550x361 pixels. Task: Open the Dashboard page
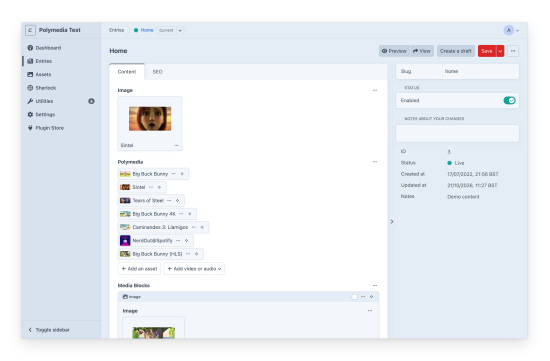point(44,48)
